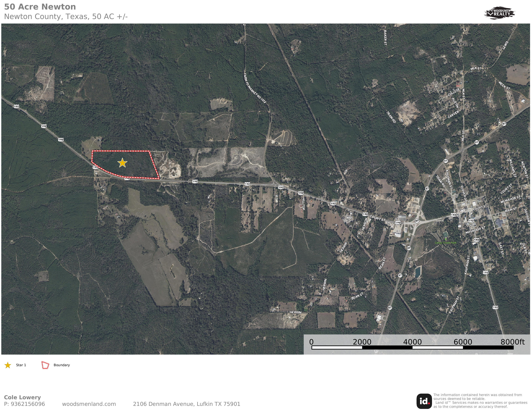Click the map scale bar
This screenshot has height=411, width=532.
click(x=412, y=347)
